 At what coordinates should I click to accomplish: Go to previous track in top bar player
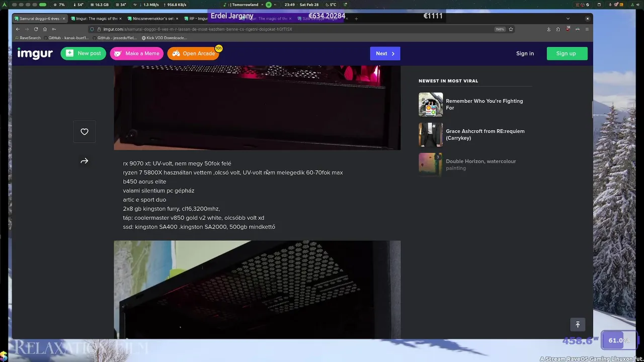(x=262, y=5)
